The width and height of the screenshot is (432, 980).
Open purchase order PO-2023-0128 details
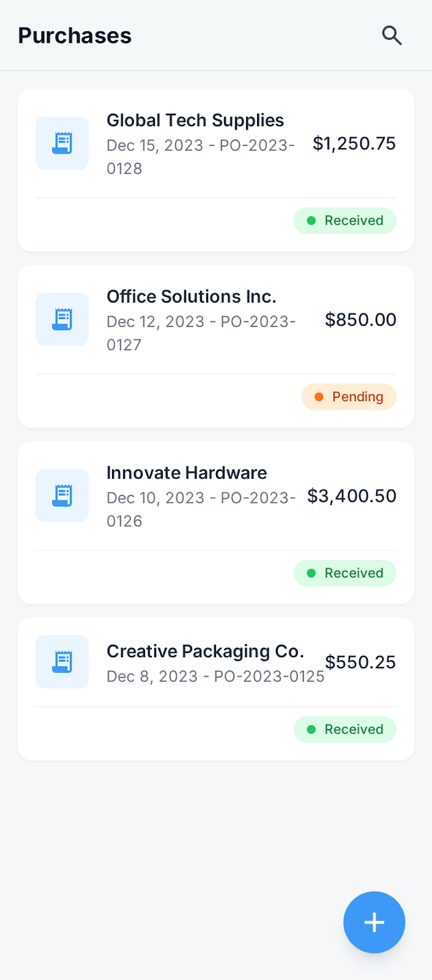(201, 156)
